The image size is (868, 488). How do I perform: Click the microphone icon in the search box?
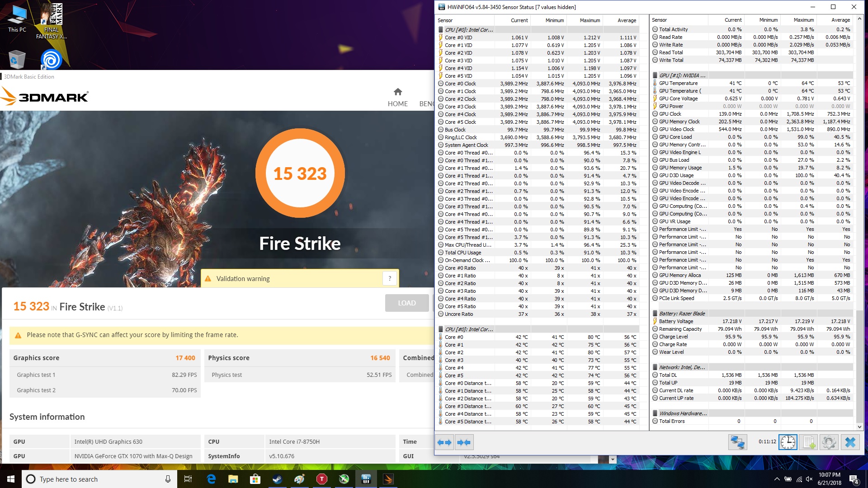point(168,479)
